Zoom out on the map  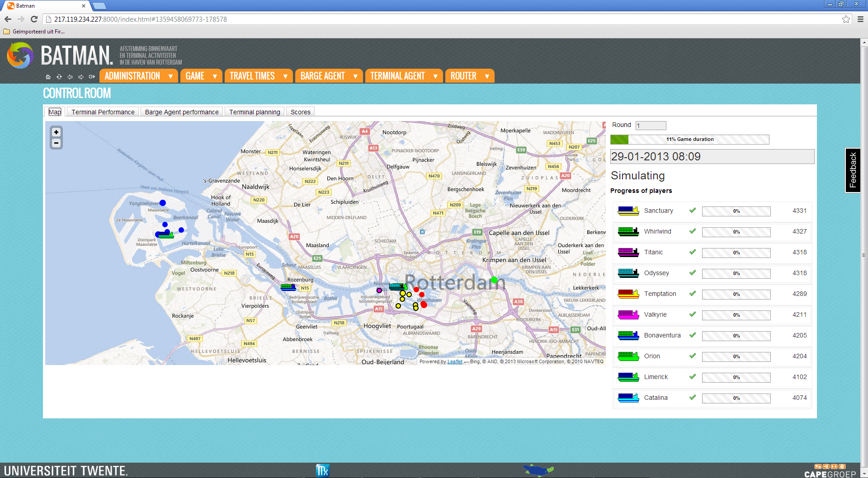pos(56,143)
